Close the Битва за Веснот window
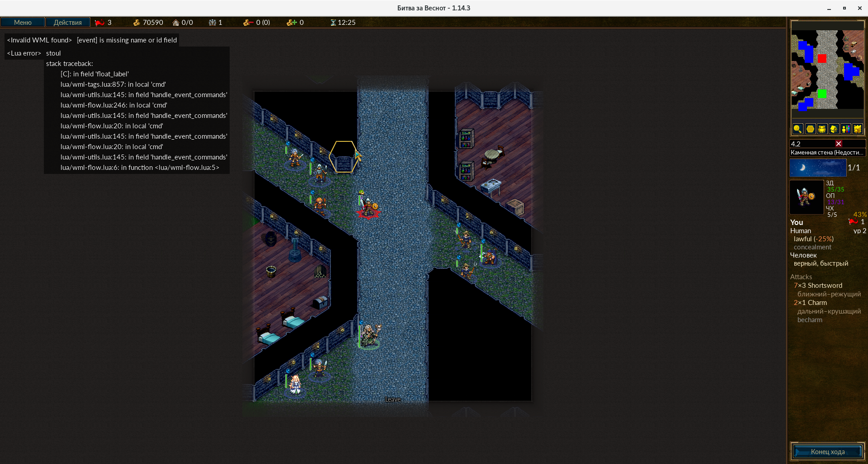 859,8
